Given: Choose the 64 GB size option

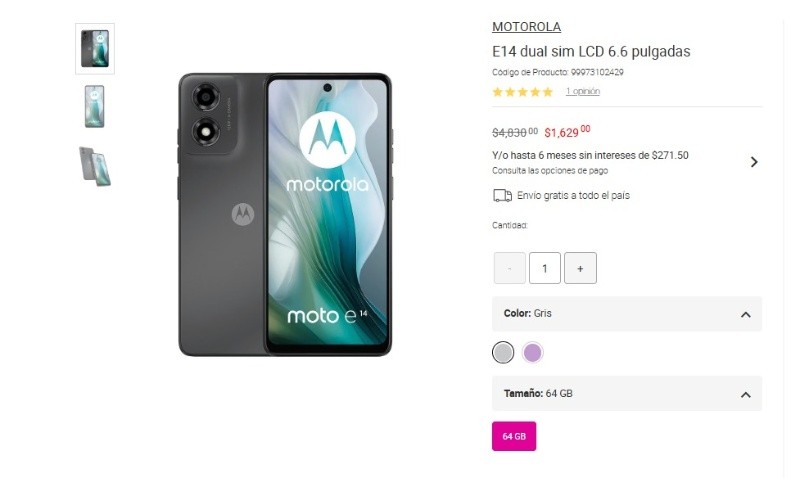Looking at the screenshot, I should (514, 436).
